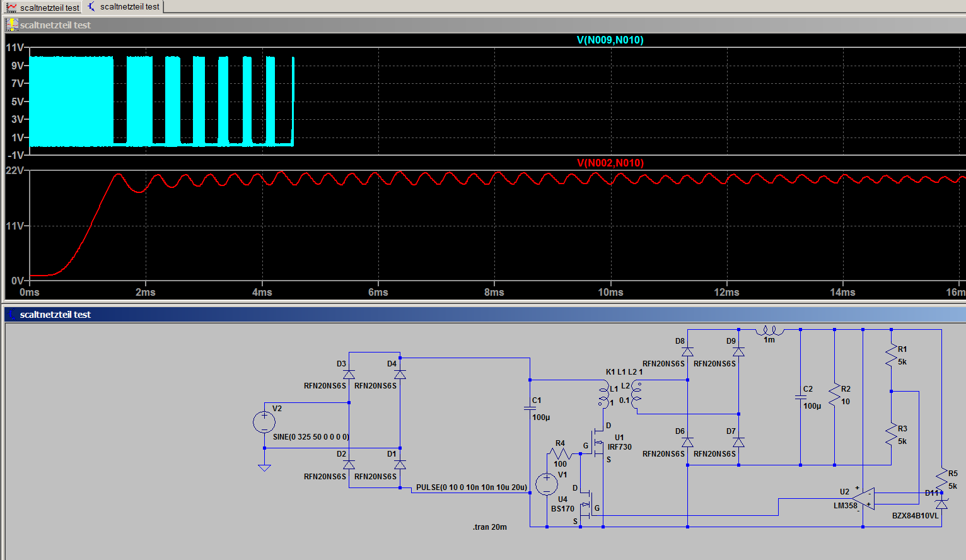Viewport: 966px width, 560px height.
Task: Click the 10ms time axis label
Action: coord(610,292)
